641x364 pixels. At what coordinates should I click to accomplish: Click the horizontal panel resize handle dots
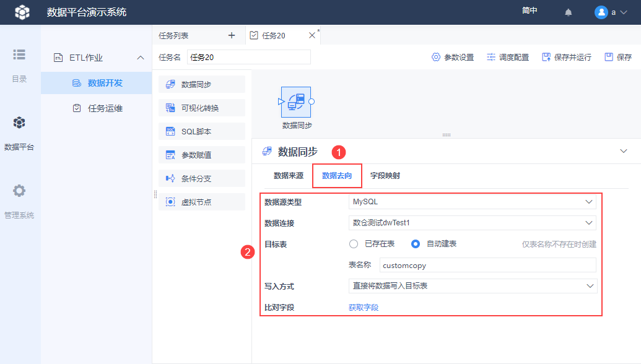tap(447, 135)
